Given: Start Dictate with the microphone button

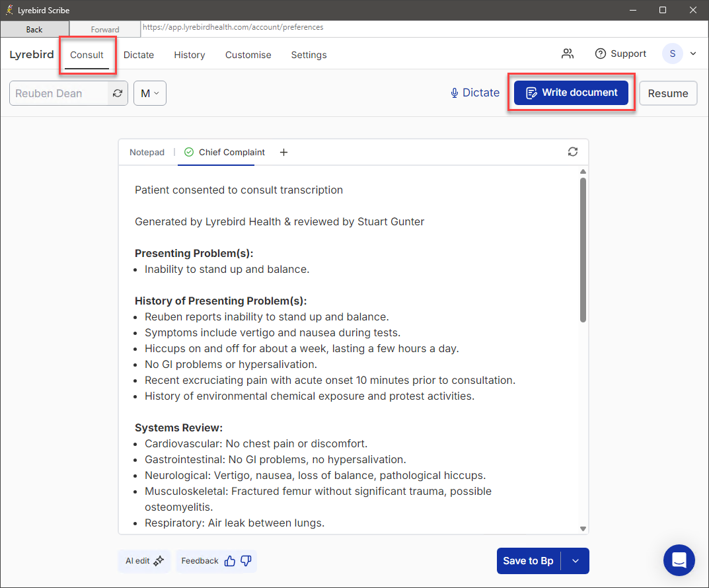Looking at the screenshot, I should pos(475,92).
